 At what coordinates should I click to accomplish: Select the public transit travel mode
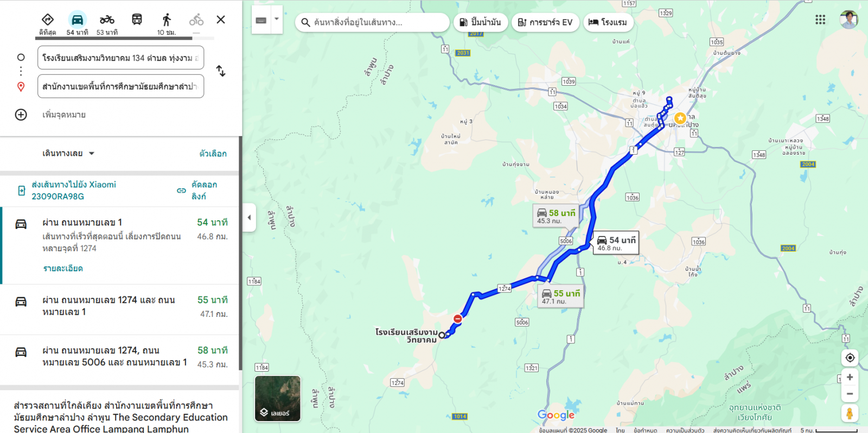(137, 20)
